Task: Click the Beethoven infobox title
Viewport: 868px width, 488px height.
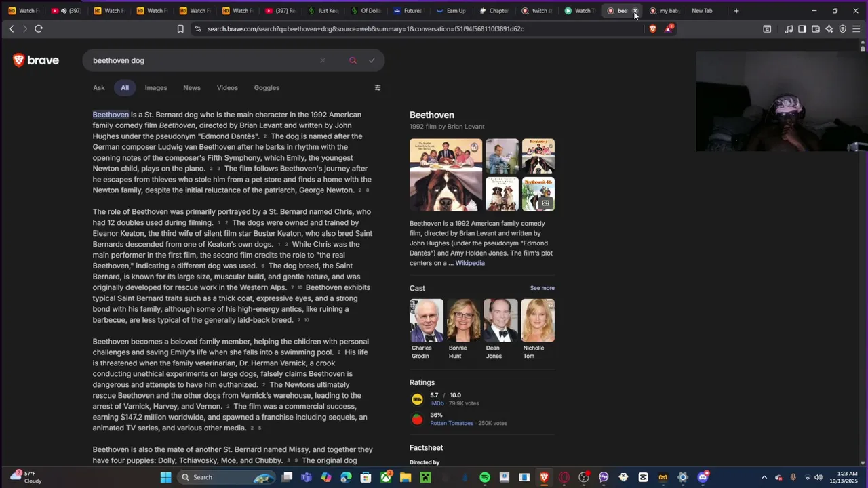Action: pos(432,115)
